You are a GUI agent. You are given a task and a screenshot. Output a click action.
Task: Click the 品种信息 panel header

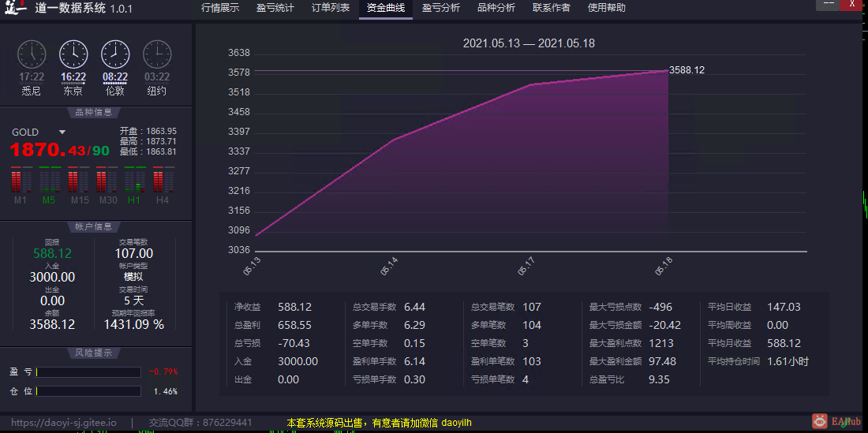pos(93,112)
